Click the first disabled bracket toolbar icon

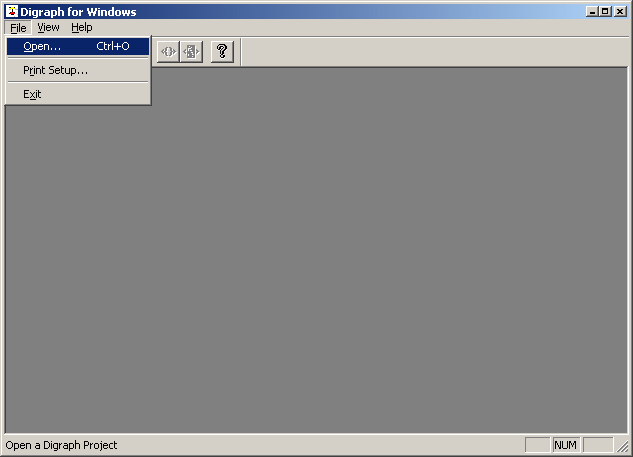click(x=168, y=52)
